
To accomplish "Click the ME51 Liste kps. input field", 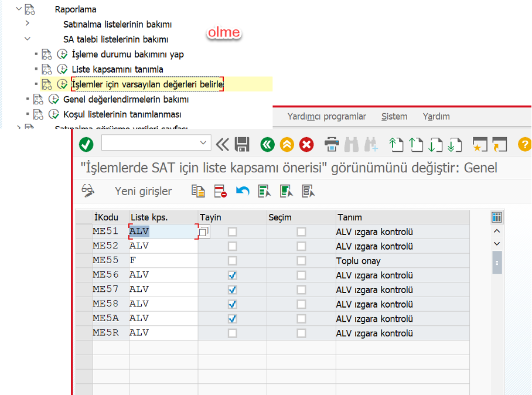I will pyautogui.click(x=163, y=231).
